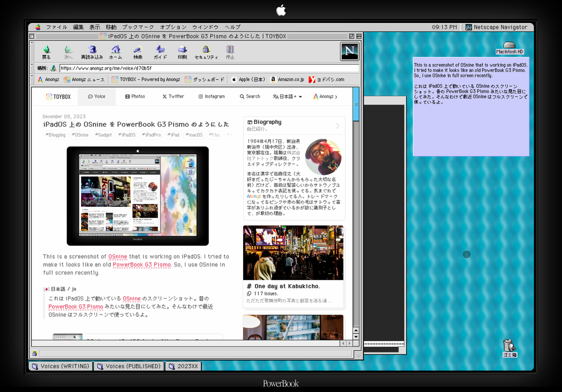Open the Kabukicho street photo thumbnail
The height and width of the screenshot is (392, 562).
click(293, 253)
